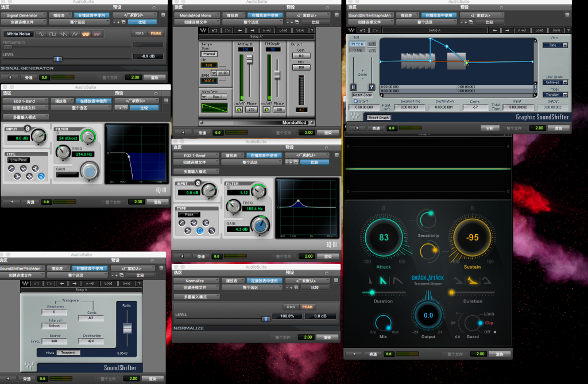This screenshot has height=384, width=588.
Task: Open 创建连续文件 dropdown in Low-Pass EQ3 window
Action: click(x=25, y=108)
